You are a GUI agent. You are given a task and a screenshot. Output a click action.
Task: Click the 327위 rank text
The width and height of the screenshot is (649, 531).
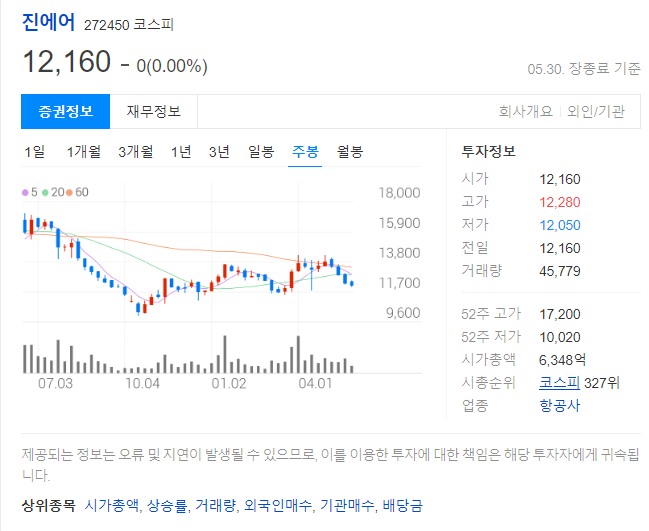[602, 383]
